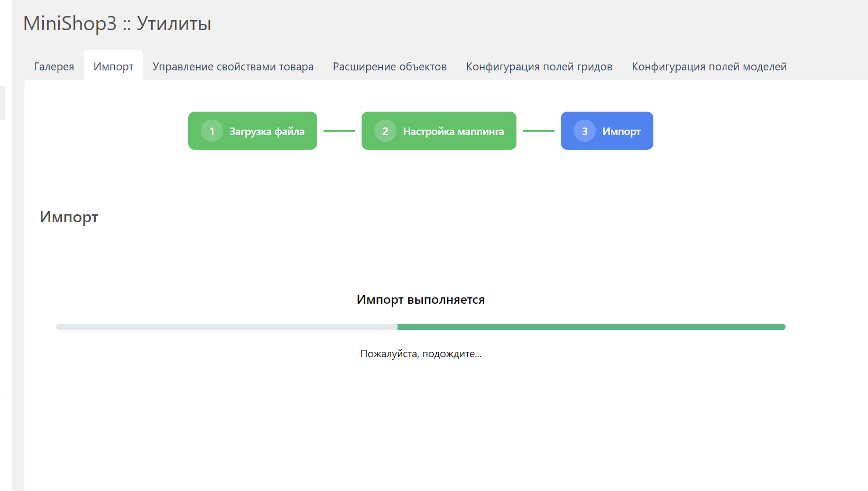Switch to Управление свойствами товара tab
Image resolution: width=868 pixels, height=491 pixels.
[233, 67]
